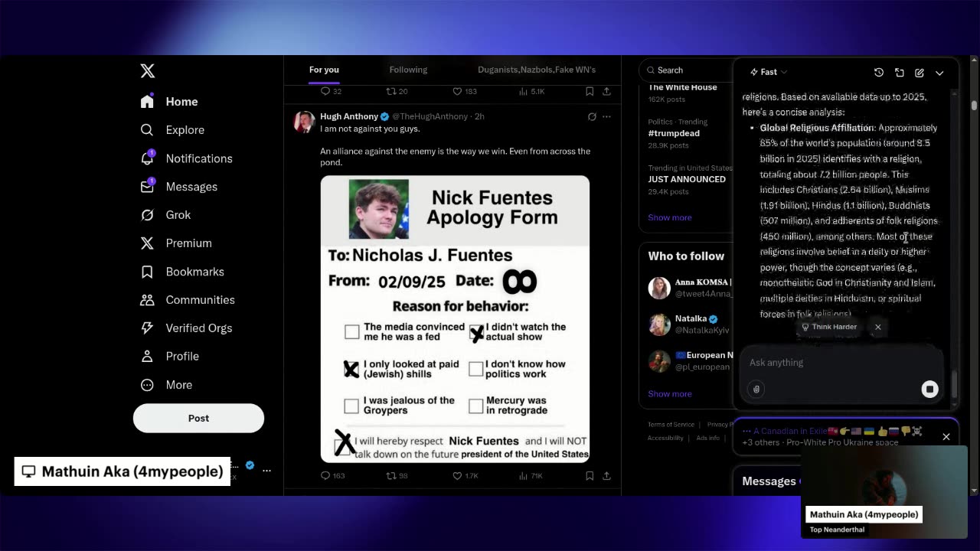
Task: Reply to post with 163 comments
Action: (x=333, y=476)
